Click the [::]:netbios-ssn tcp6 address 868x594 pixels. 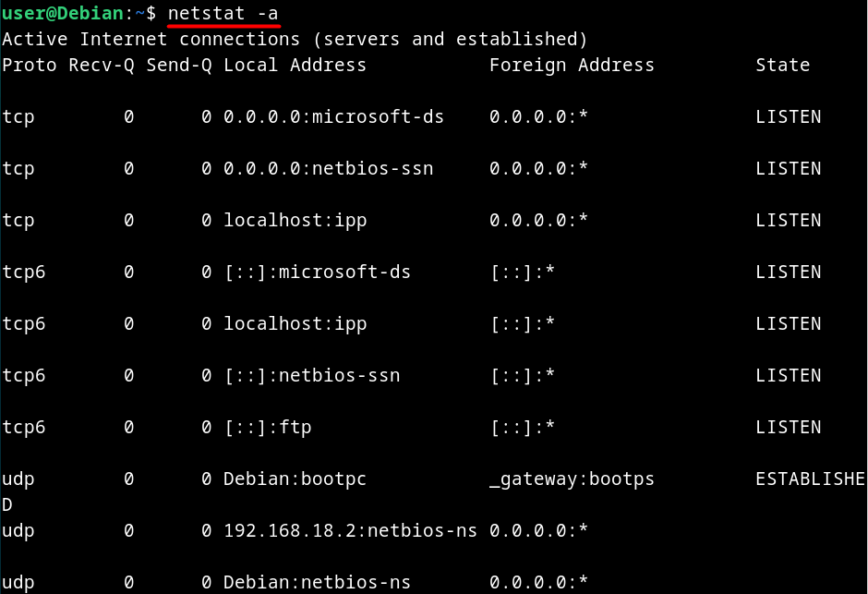(312, 375)
